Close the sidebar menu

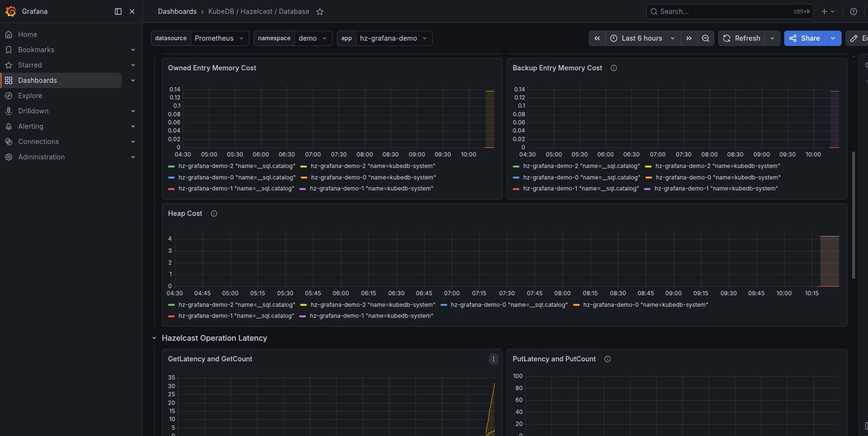tap(132, 11)
